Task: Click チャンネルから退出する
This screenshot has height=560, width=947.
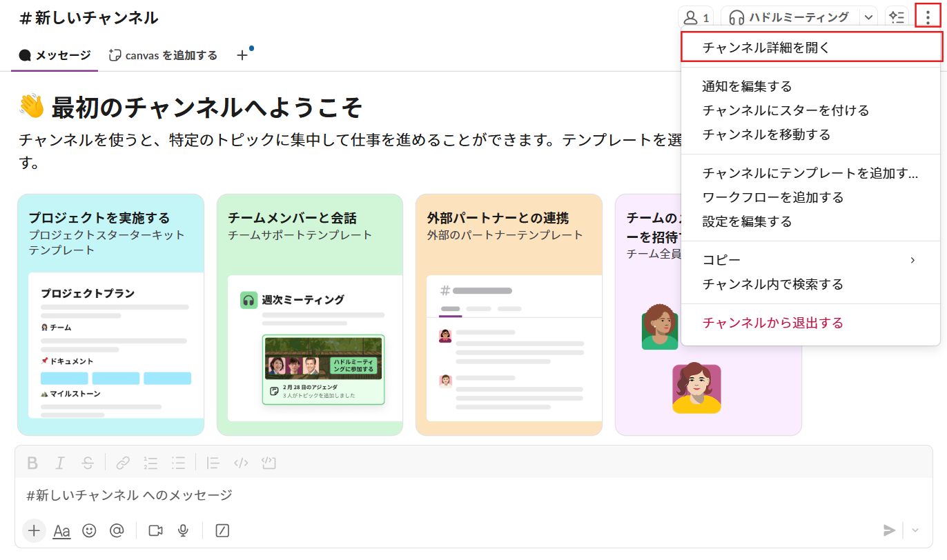Action: 811,323
